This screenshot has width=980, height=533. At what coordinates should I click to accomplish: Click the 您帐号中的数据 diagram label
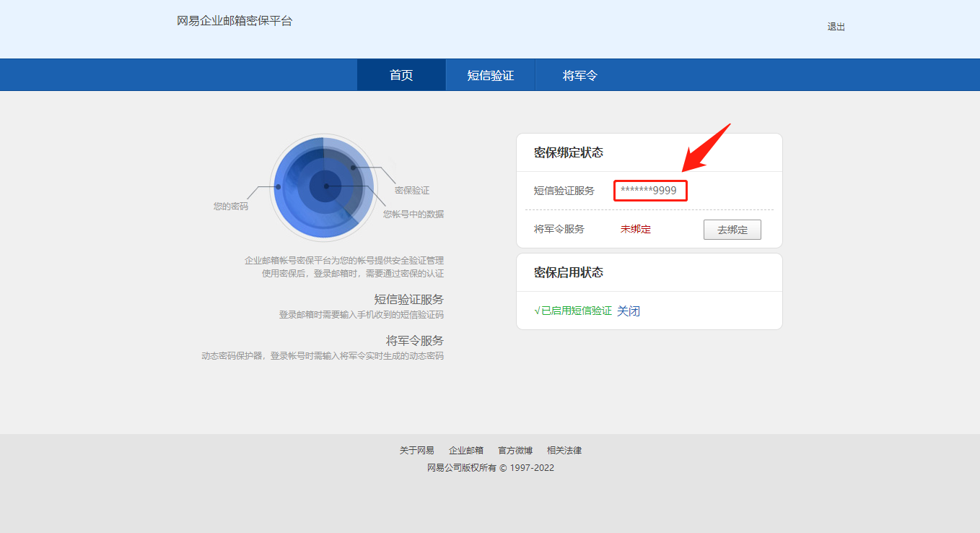click(x=414, y=214)
